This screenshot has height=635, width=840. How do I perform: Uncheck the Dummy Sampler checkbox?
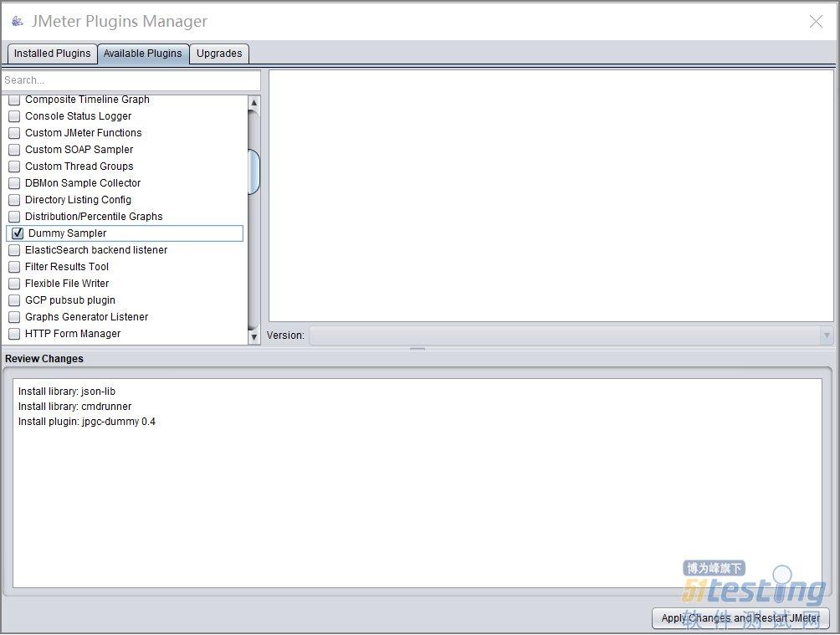18,233
